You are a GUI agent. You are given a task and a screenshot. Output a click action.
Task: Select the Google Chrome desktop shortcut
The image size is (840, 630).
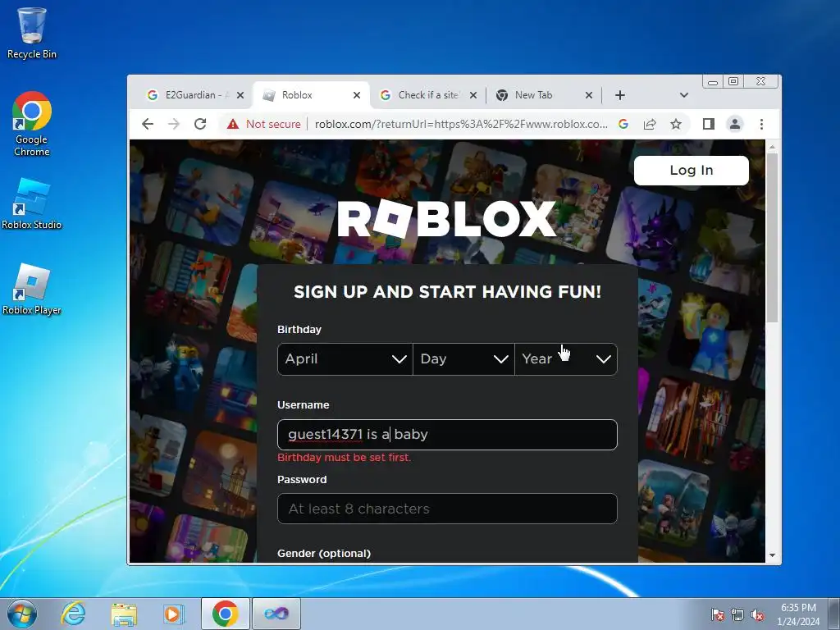tap(32, 124)
